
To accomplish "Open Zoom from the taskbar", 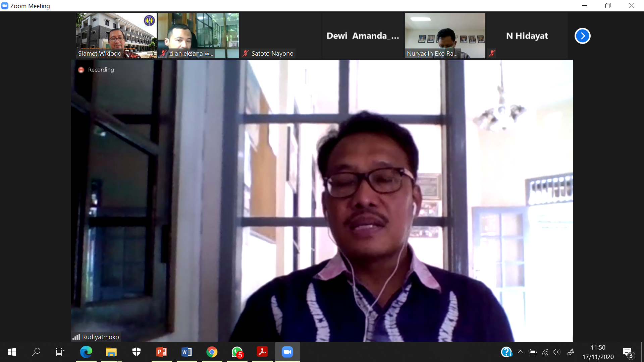I will pos(287,352).
